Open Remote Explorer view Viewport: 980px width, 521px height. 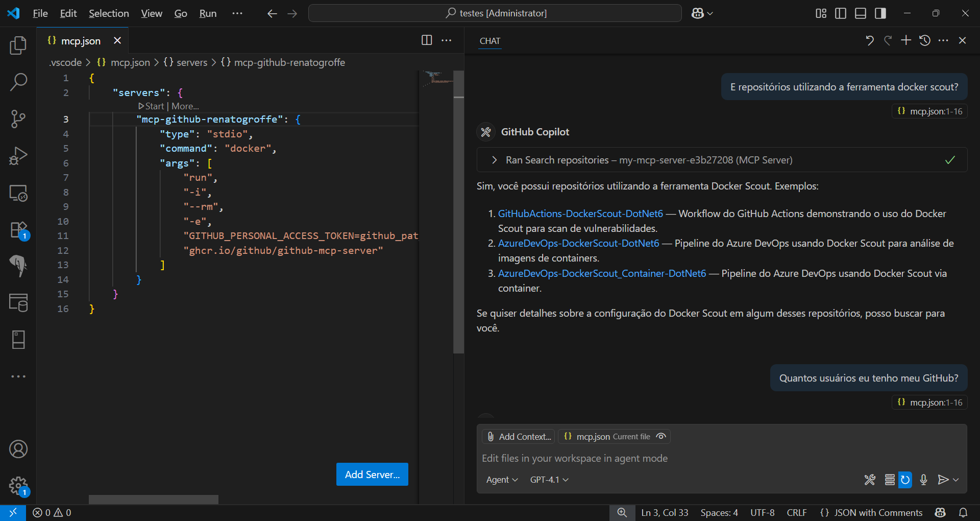click(18, 193)
